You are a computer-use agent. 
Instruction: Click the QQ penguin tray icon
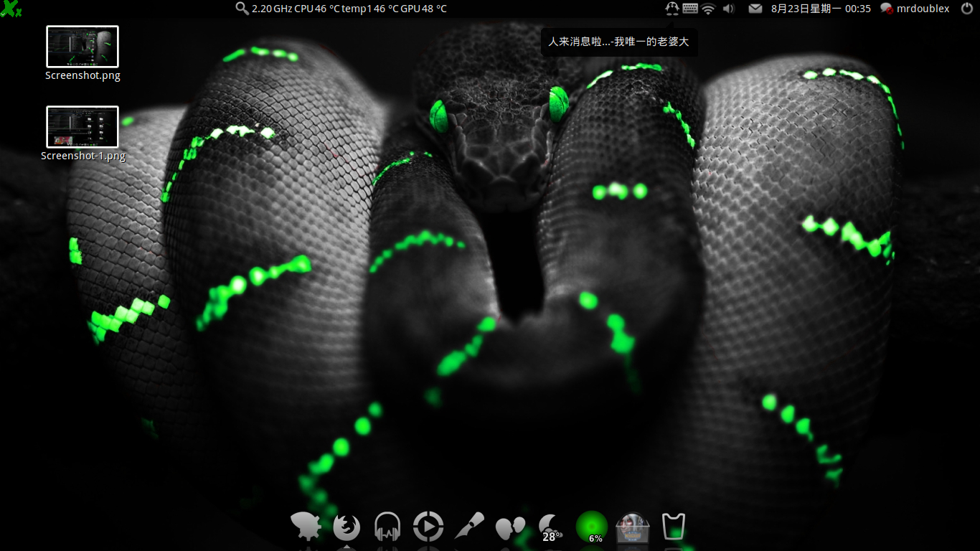pyautogui.click(x=672, y=9)
